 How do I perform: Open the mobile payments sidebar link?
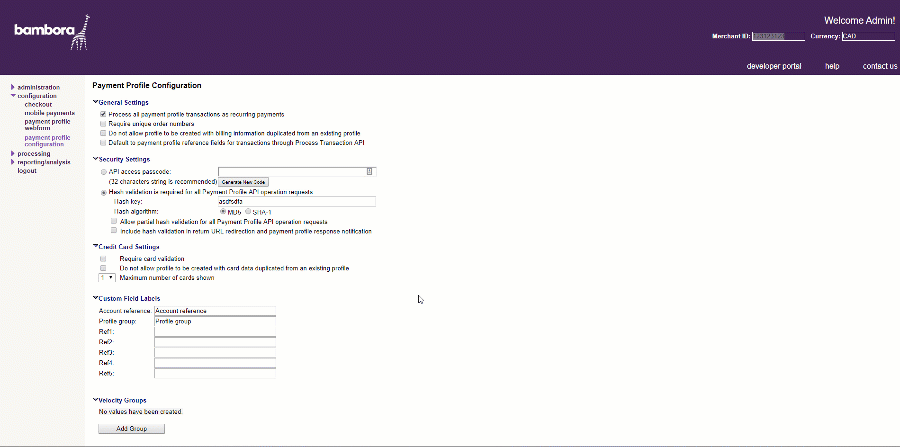[x=50, y=113]
